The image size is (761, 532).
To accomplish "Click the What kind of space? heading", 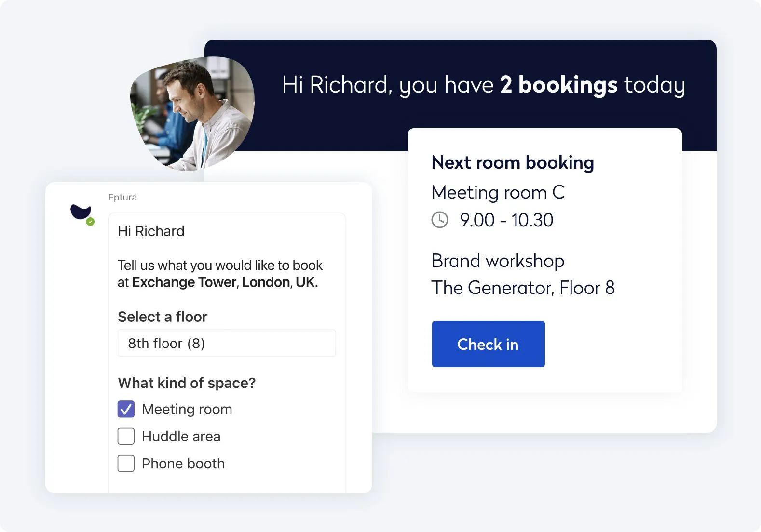I will (x=187, y=383).
